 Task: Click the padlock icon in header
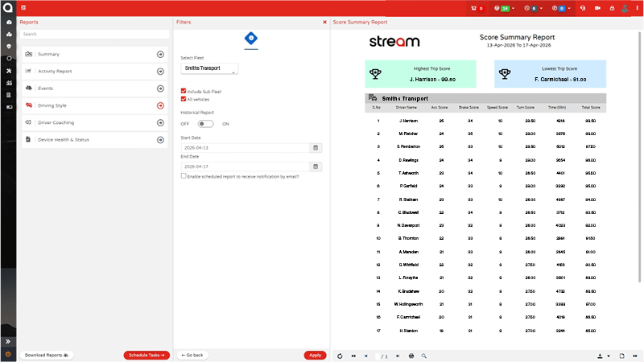612,8
